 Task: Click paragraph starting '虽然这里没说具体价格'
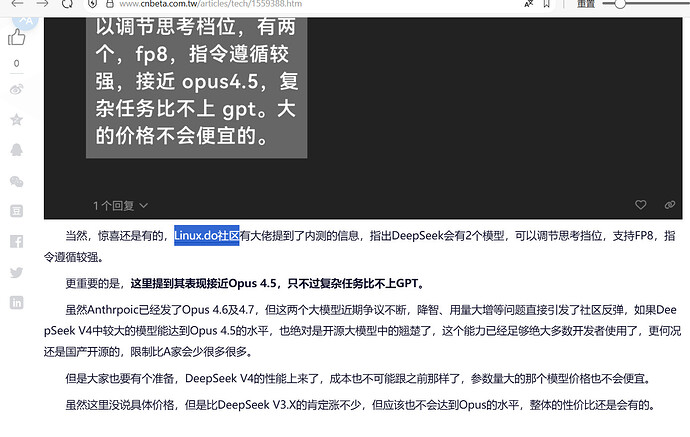[360, 405]
